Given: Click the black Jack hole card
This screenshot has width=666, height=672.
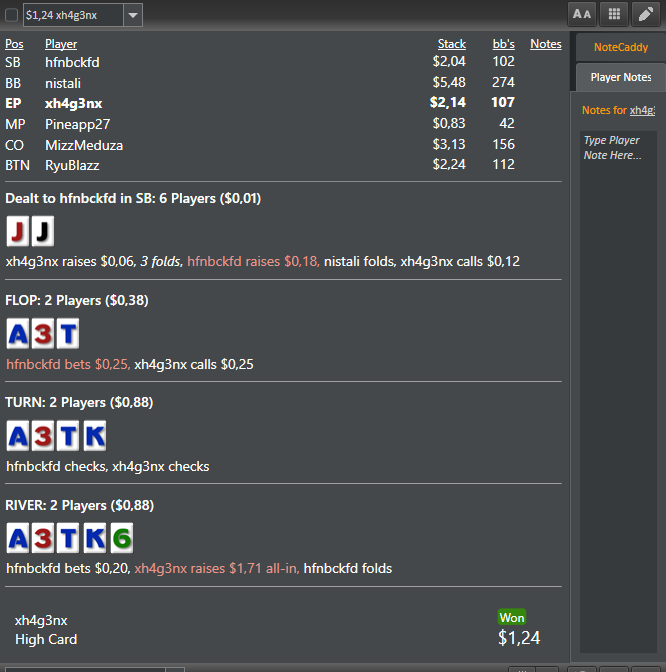Looking at the screenshot, I should 42,231.
